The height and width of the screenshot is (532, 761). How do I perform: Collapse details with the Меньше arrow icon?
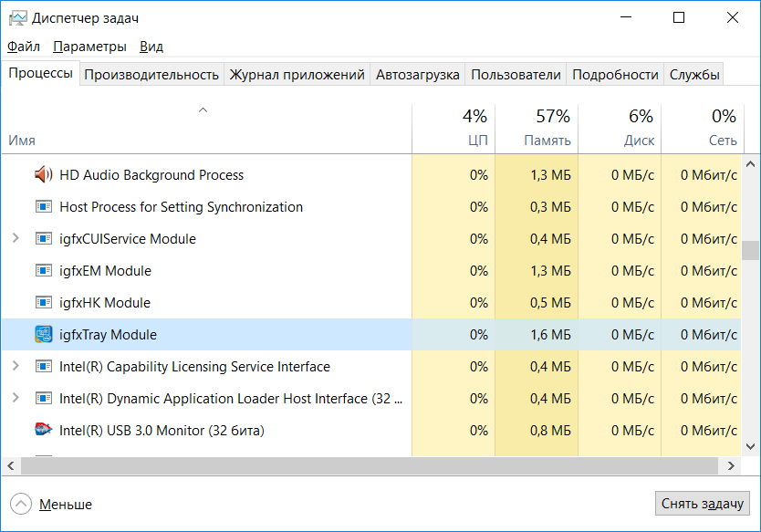[20, 504]
